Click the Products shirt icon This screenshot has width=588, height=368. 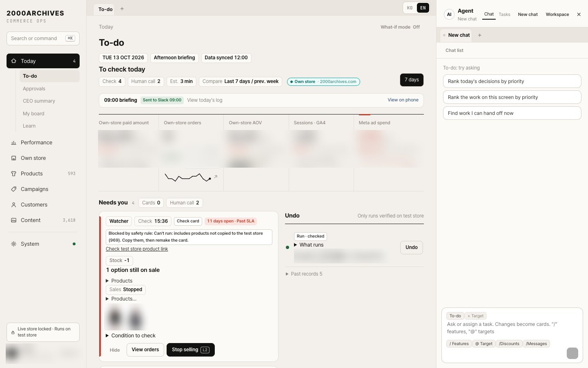tap(13, 174)
